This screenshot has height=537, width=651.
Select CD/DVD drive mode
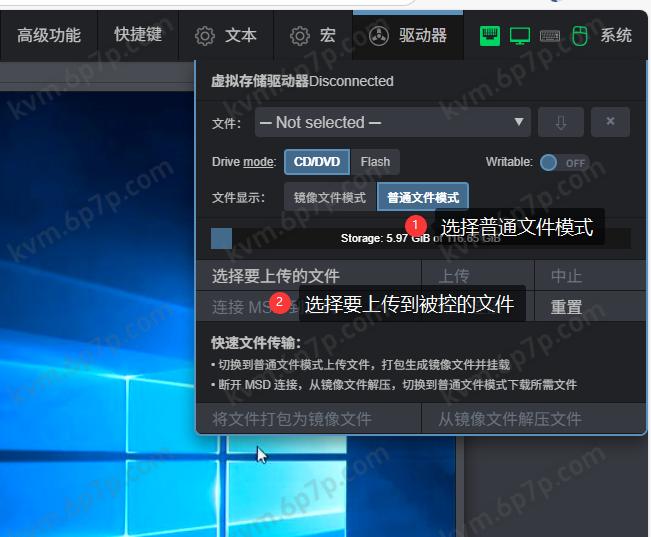(317, 162)
